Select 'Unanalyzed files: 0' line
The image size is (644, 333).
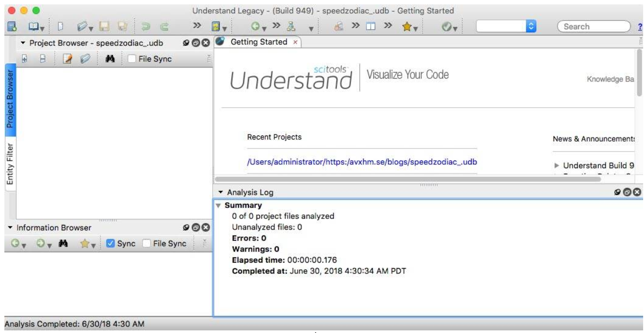point(267,227)
